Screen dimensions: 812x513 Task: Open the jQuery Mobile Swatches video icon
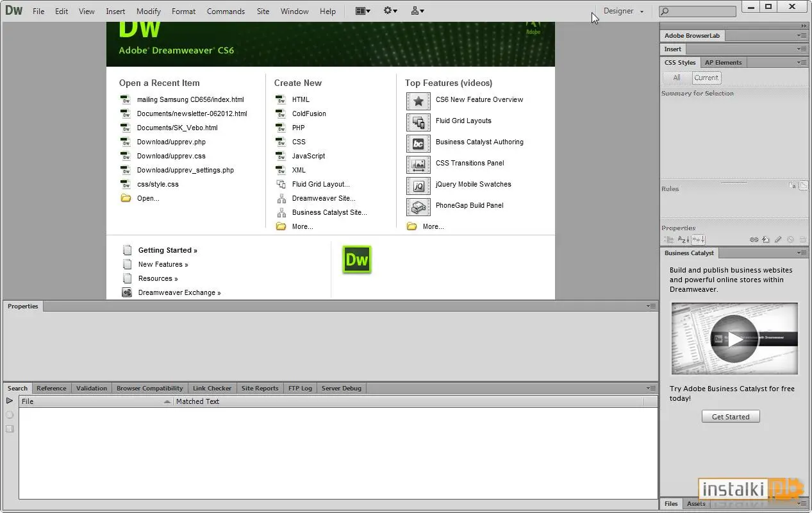pos(418,185)
